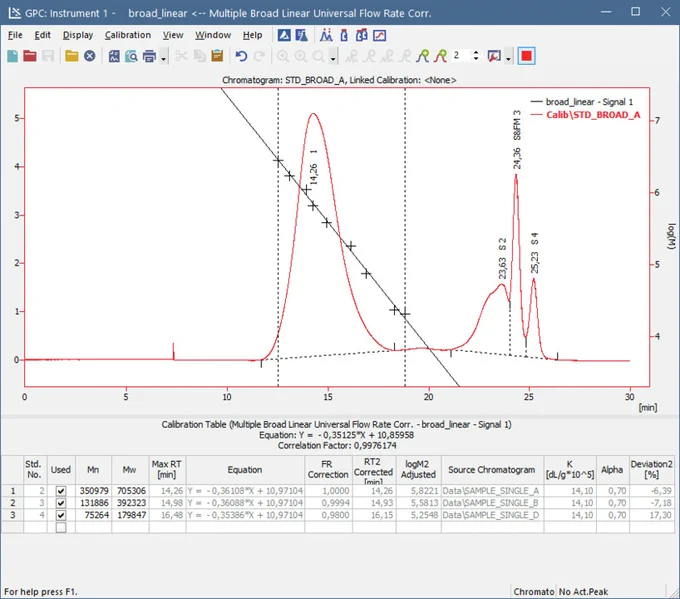The height and width of the screenshot is (599, 680).
Task: Open chromatogram with yellow folder icon
Action: click(72, 56)
